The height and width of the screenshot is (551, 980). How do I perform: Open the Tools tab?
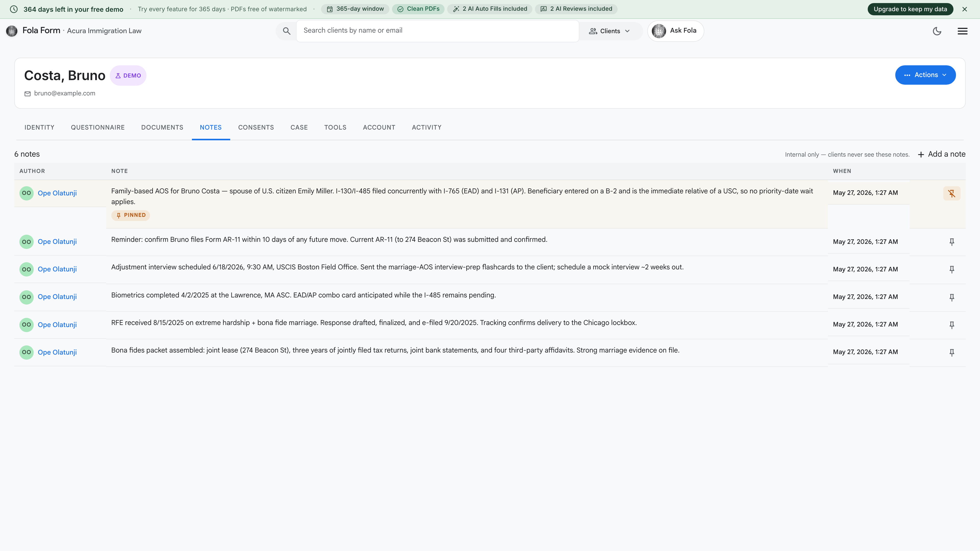(335, 127)
